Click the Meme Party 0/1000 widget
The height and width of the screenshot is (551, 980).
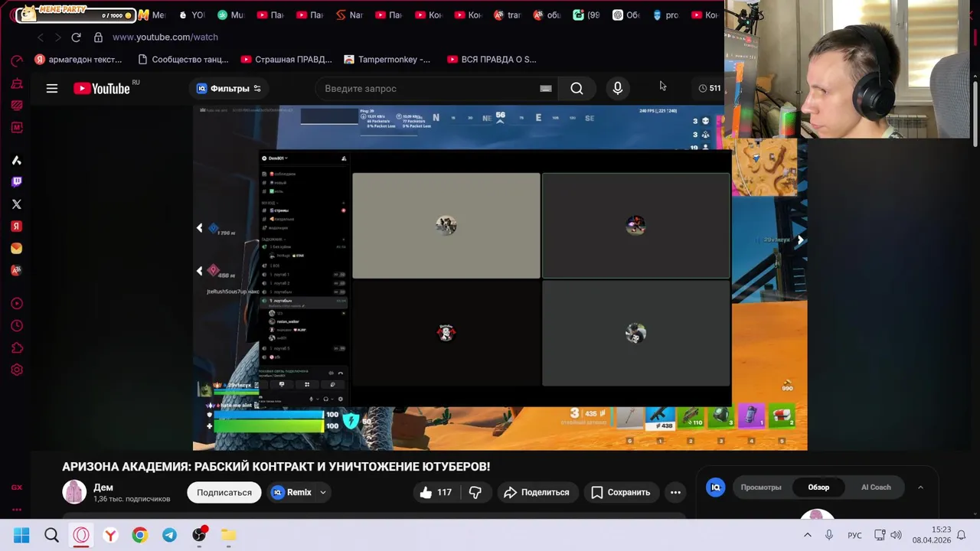75,14
